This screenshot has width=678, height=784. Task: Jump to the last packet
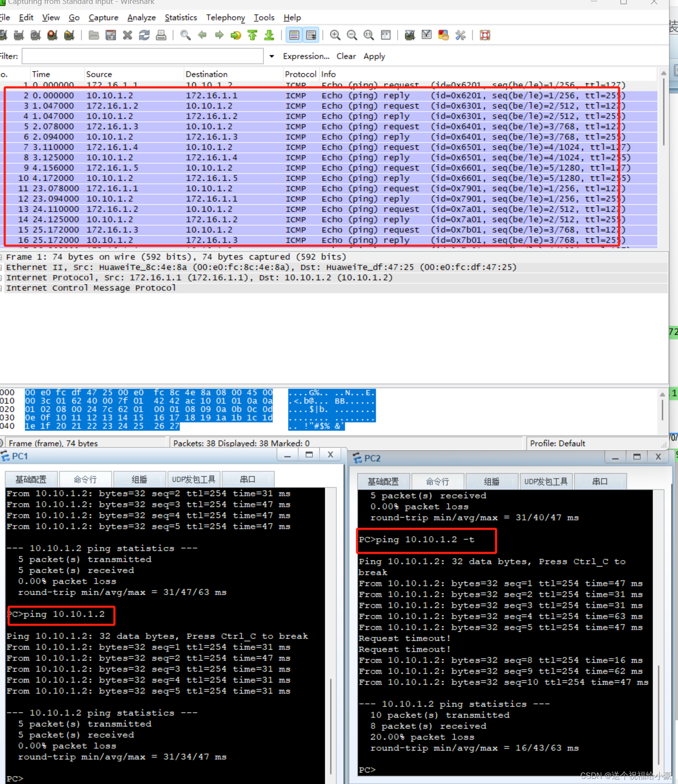tap(269, 35)
